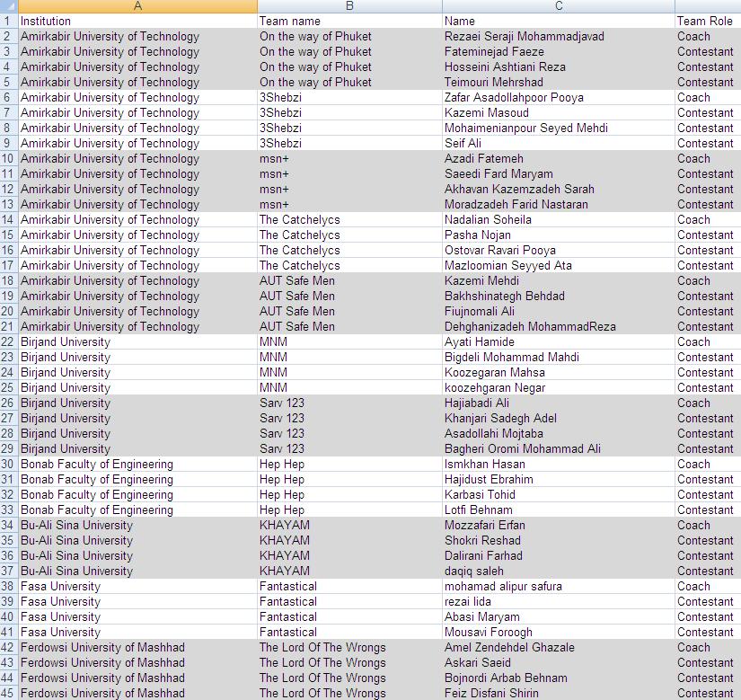This screenshot has height=700, width=741.
Task: Select cell 'Ayati Hamide'
Action: click(x=559, y=341)
